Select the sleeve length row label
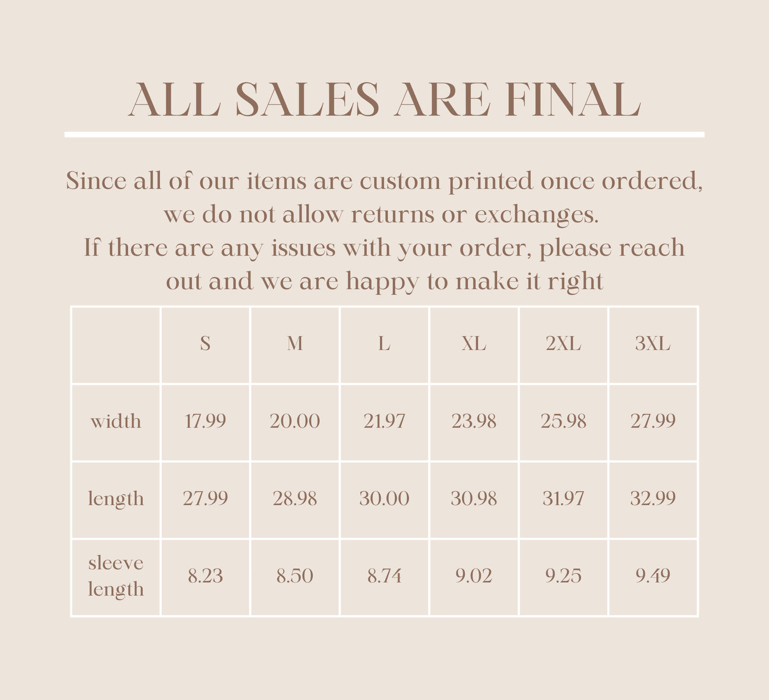 pos(116,576)
